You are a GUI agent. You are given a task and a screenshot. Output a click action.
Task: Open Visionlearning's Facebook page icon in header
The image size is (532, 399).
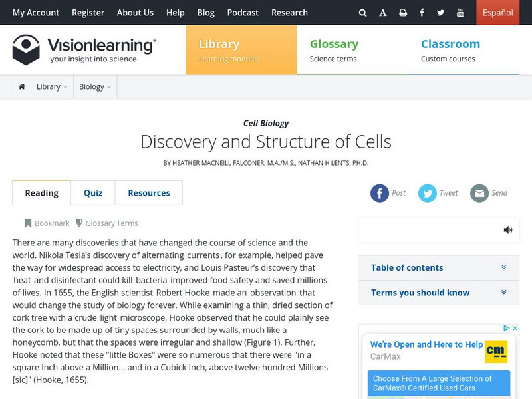point(422,13)
